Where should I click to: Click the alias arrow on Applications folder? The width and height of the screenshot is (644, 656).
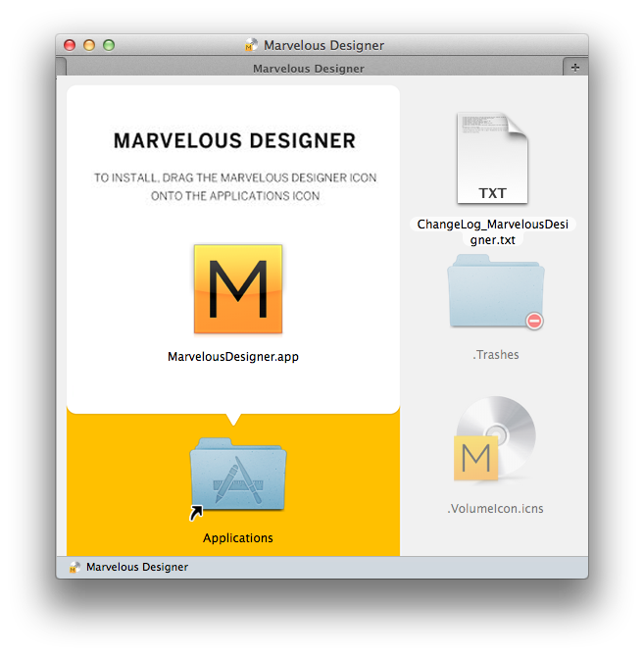coord(196,511)
